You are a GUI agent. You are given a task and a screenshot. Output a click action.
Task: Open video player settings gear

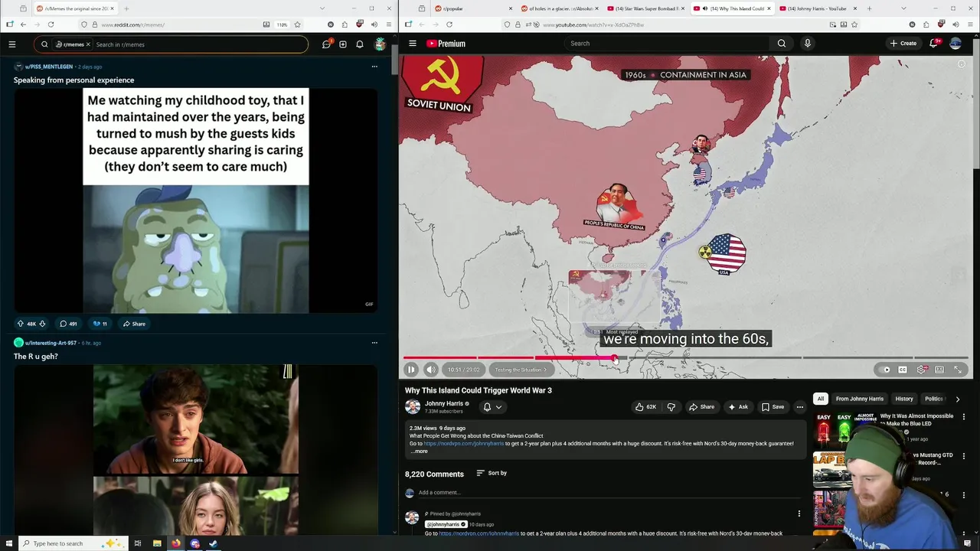[921, 370]
